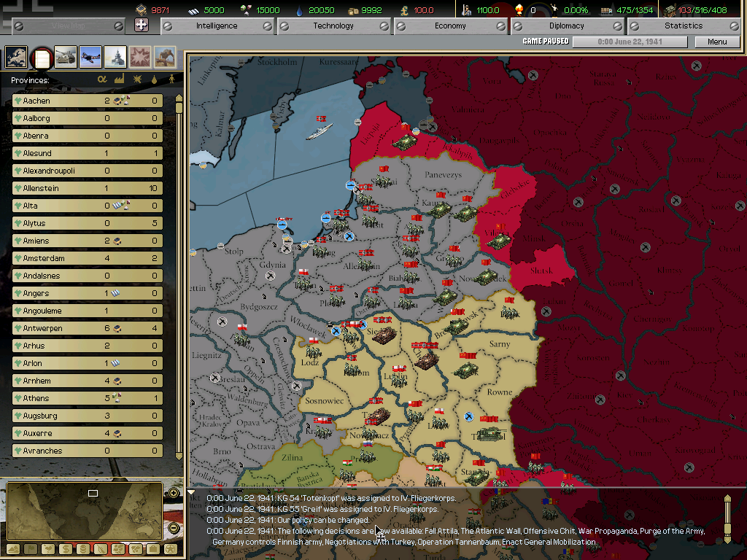This screenshot has height=560, width=747.
Task: Open the air forces plane tab
Action: [x=90, y=57]
